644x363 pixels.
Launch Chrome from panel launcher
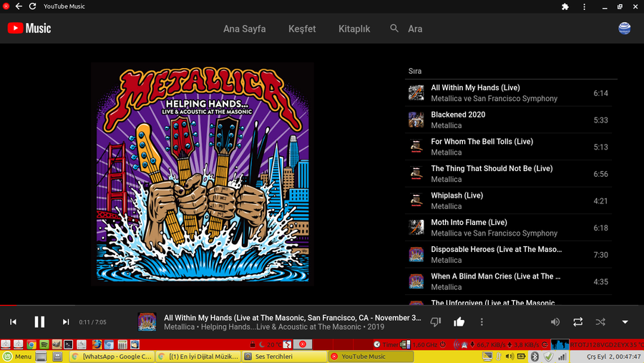click(31, 344)
